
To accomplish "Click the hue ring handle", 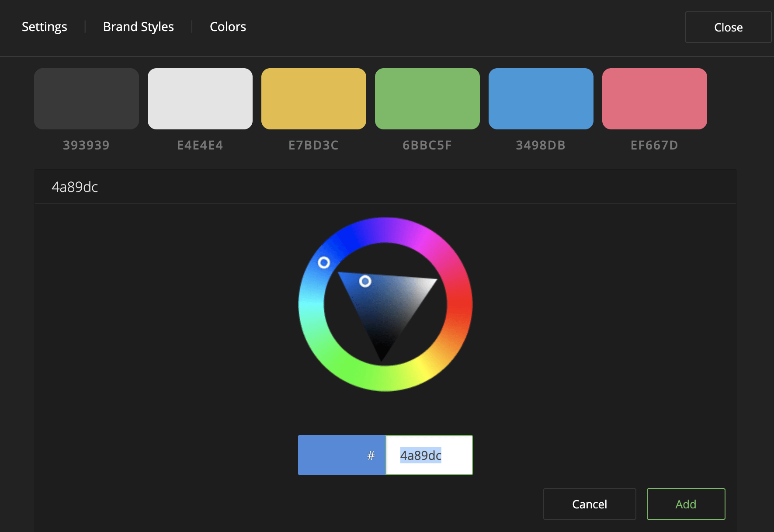I will point(324,263).
